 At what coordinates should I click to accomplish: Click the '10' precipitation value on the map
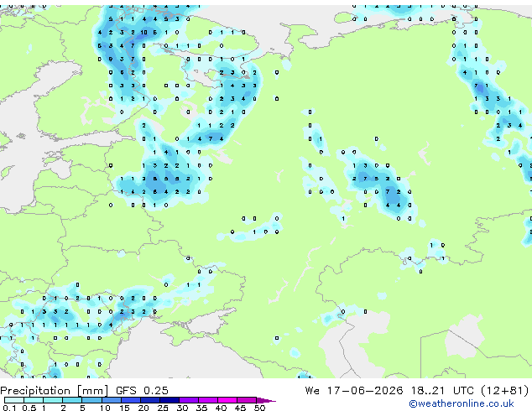coord(143,33)
